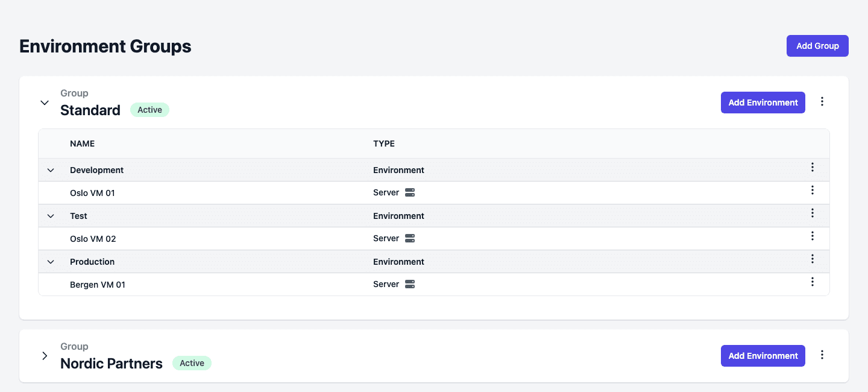Collapse the Standard group
Image resolution: width=868 pixels, height=392 pixels.
click(x=45, y=103)
